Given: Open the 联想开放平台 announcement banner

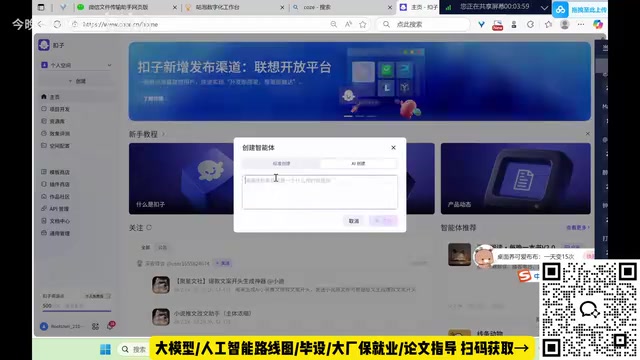Looking at the screenshot, I should click(x=360, y=81).
